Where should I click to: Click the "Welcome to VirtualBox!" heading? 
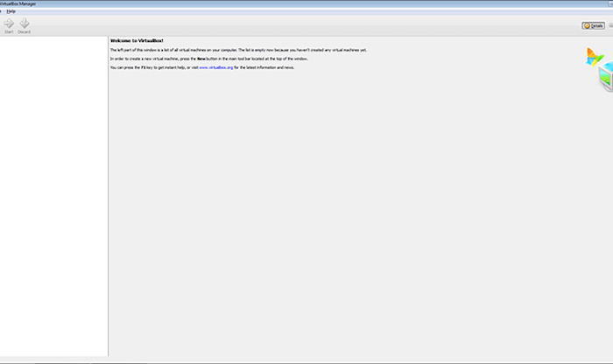click(137, 40)
